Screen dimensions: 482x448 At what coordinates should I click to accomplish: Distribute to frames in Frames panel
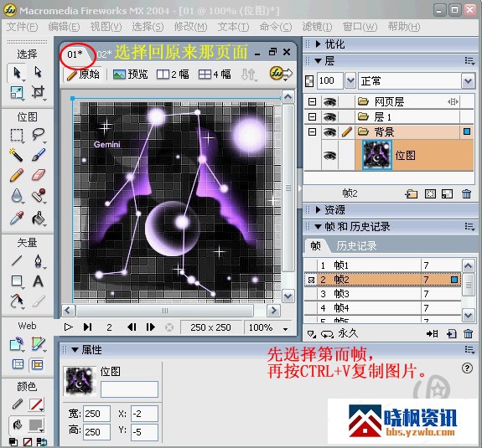(x=432, y=333)
